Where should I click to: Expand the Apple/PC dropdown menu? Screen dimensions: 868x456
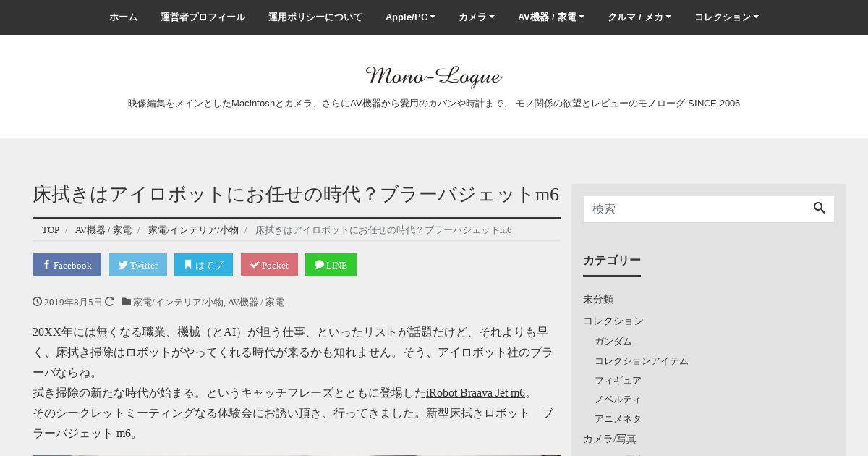(410, 17)
